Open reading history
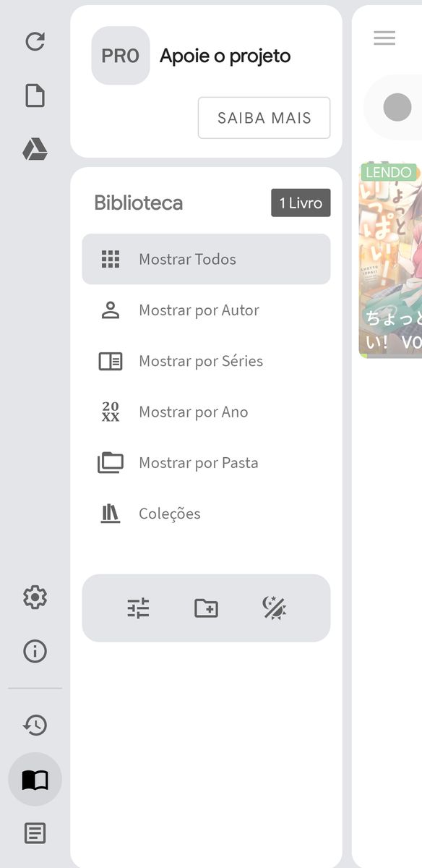The image size is (422, 868). pos(34,725)
